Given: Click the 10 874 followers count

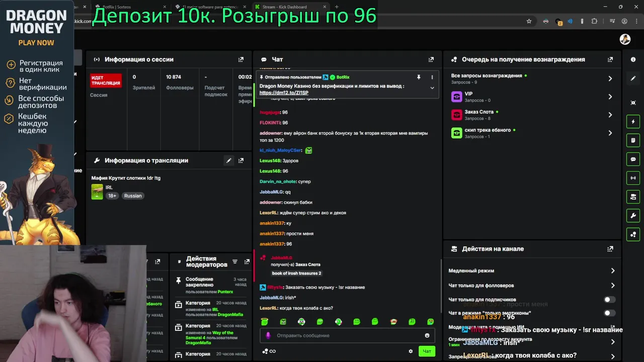Looking at the screenshot, I should click(174, 77).
